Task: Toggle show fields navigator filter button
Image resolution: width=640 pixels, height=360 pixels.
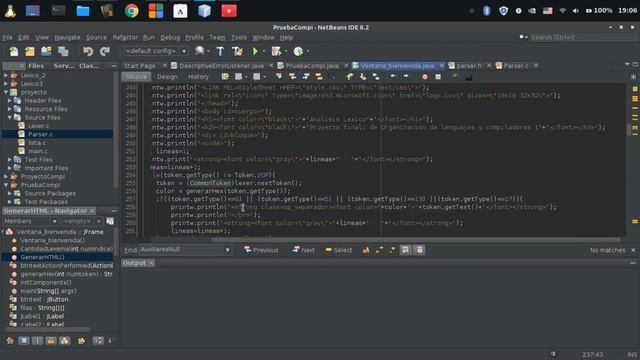Action: [x=24, y=340]
